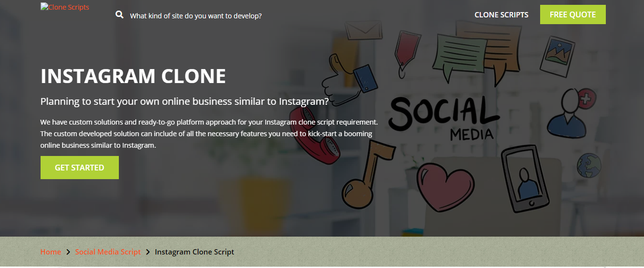Go to Home breadcrumb link

(x=51, y=252)
